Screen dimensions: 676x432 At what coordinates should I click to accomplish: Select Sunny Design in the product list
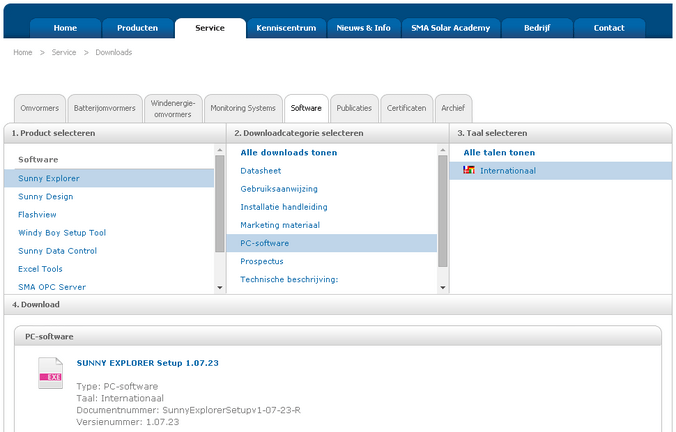46,197
